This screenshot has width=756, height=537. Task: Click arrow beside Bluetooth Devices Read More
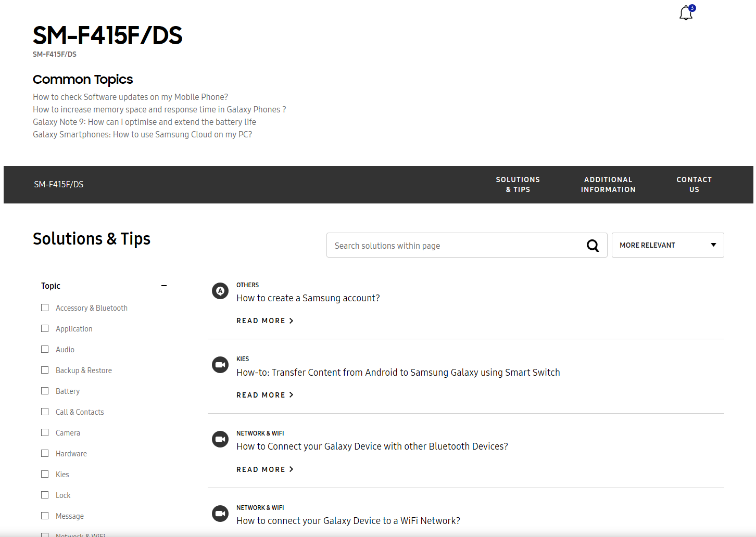(x=292, y=469)
